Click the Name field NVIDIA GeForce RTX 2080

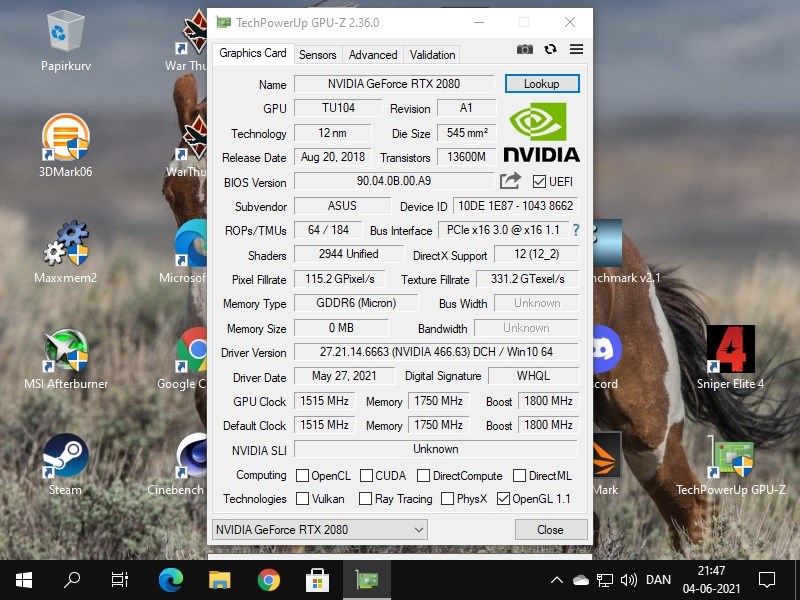[394, 84]
